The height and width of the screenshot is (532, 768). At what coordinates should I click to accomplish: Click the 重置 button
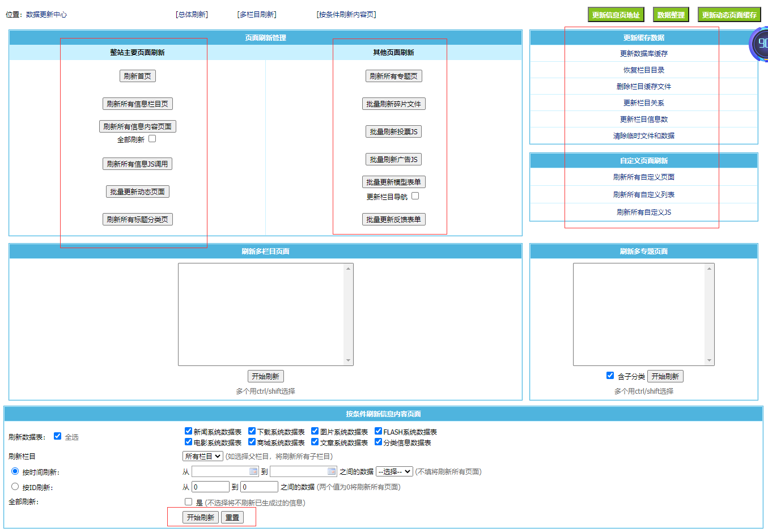(x=232, y=517)
